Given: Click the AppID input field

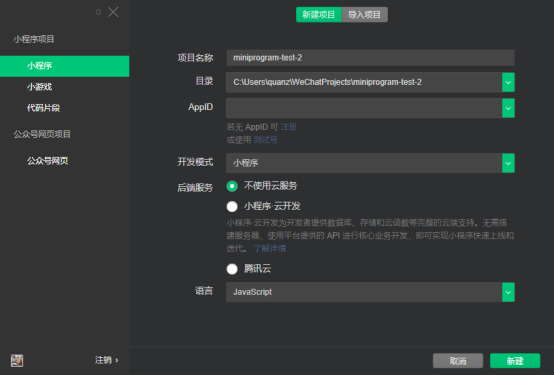Looking at the screenshot, I should point(364,108).
